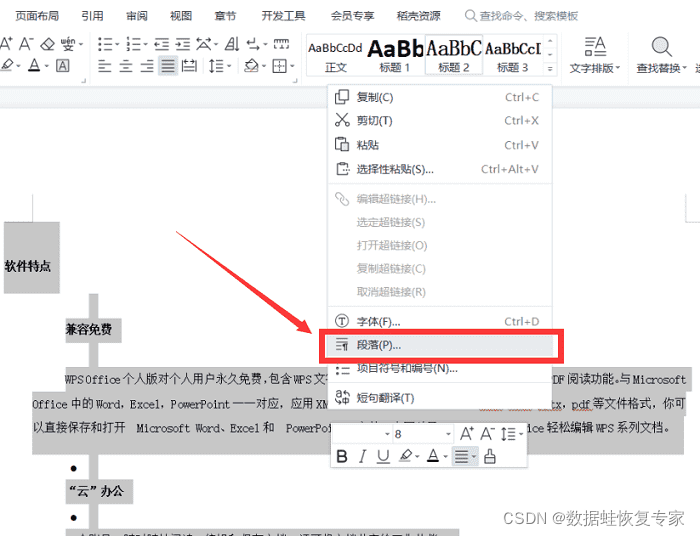
Task: Clear formatting with the eraser icon
Action: tap(47, 44)
